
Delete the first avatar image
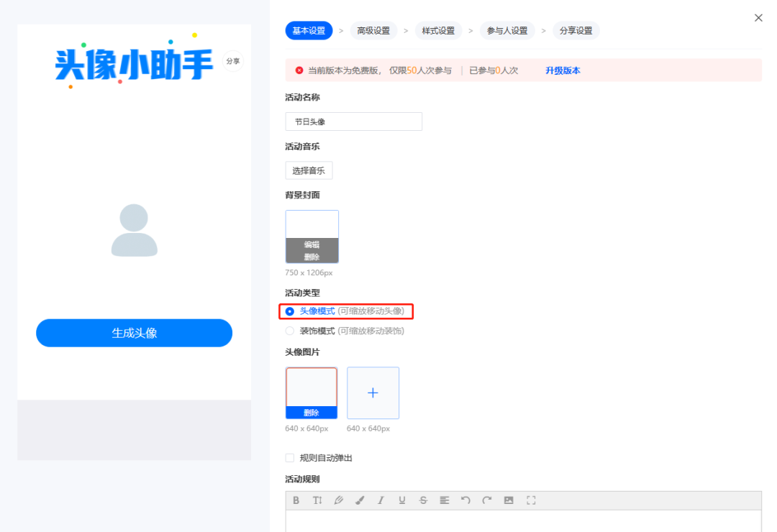point(312,413)
